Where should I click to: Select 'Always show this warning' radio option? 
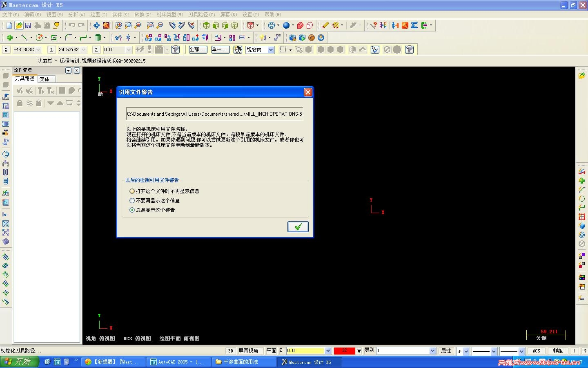point(132,210)
